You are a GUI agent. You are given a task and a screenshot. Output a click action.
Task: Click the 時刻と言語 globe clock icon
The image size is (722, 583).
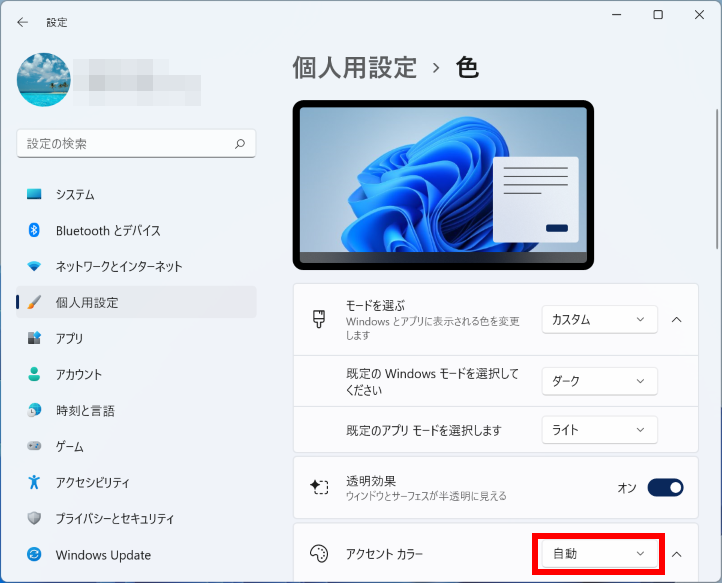point(34,409)
